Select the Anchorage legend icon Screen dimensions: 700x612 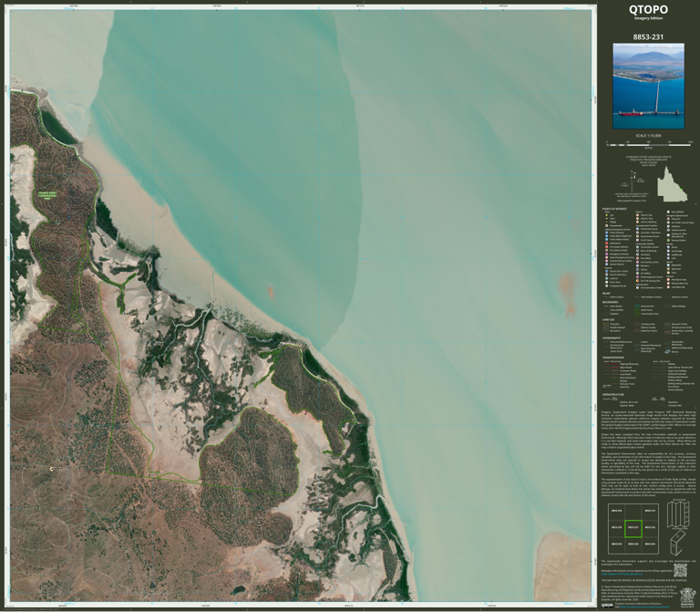(x=668, y=251)
